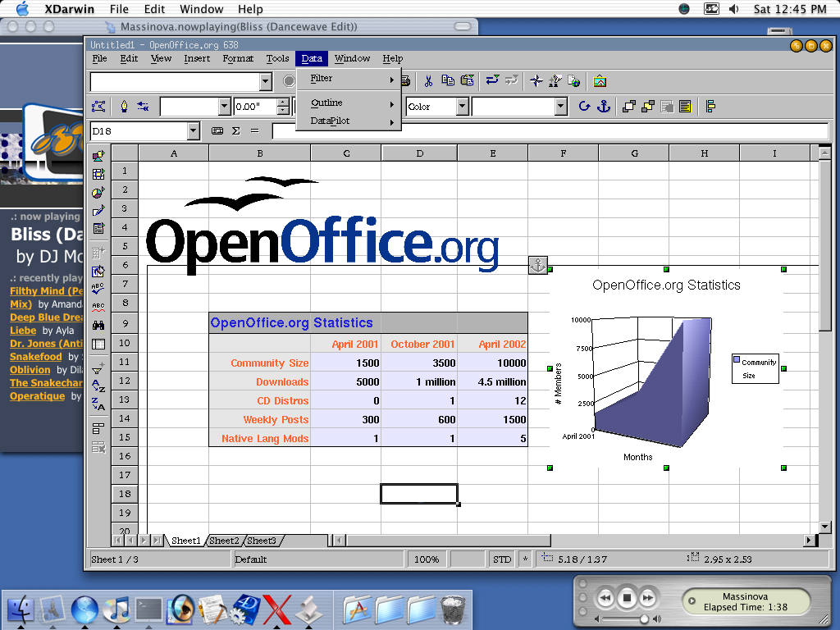
Task: Click the anchor icon in object toolbar
Action: 604,106
